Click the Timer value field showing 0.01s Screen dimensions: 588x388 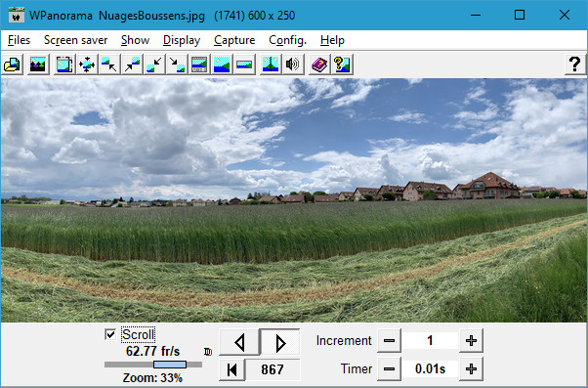pyautogui.click(x=430, y=368)
